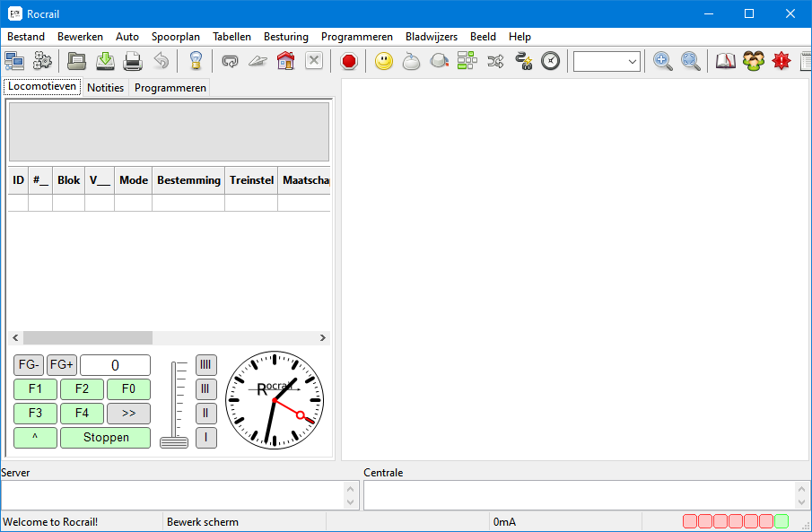Viewport: 812px width, 532px height.
Task: Click the round clock icon in toolbar
Action: pyautogui.click(x=550, y=61)
